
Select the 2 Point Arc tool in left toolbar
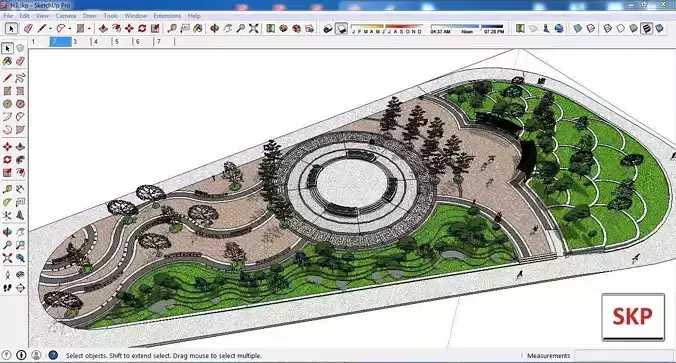point(20,117)
